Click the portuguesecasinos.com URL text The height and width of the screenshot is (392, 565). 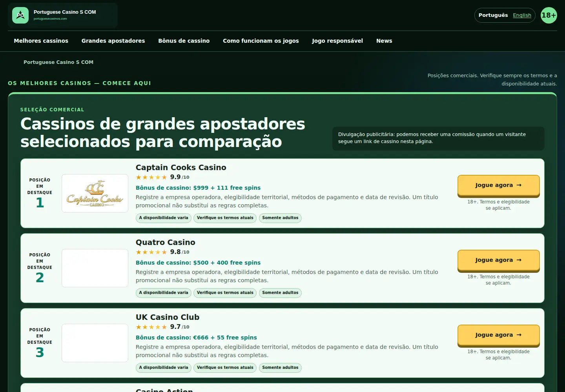(x=50, y=18)
